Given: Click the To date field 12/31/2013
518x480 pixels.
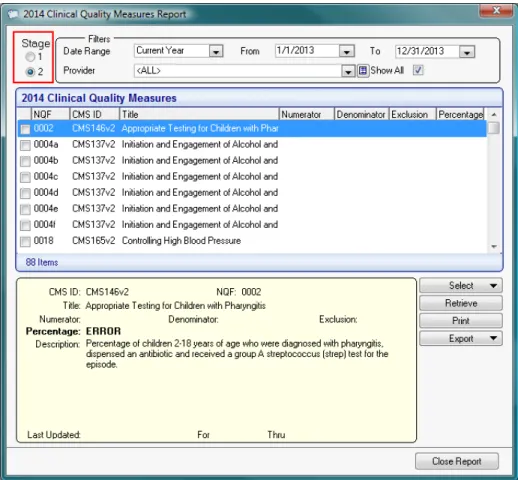Looking at the screenshot, I should click(x=427, y=52).
